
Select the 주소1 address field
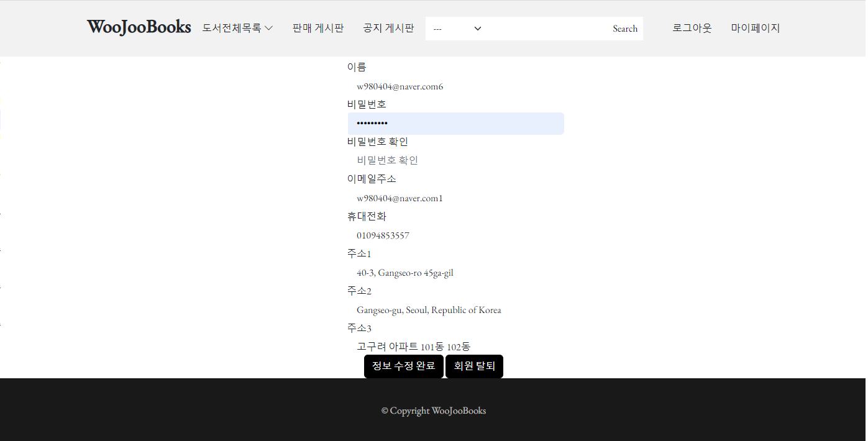456,273
